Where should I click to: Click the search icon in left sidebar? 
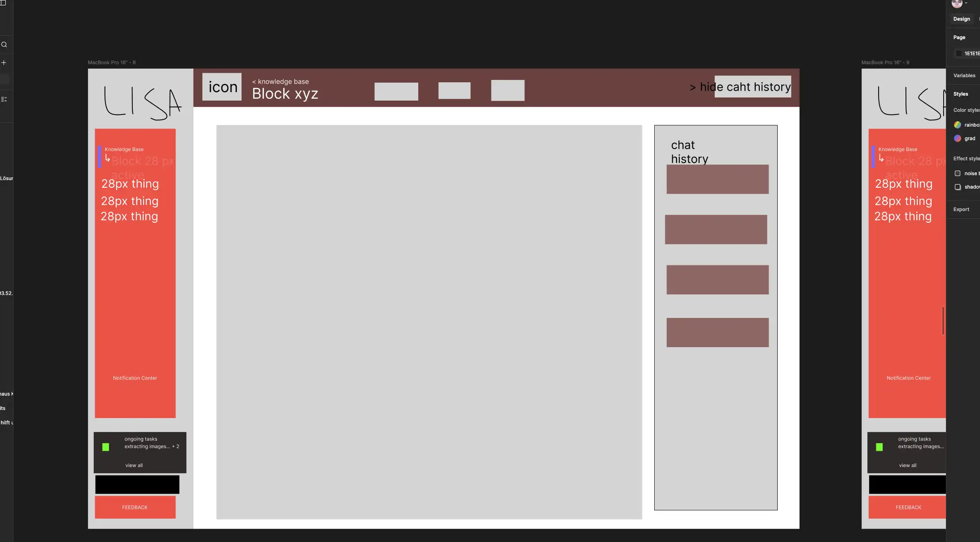point(4,44)
